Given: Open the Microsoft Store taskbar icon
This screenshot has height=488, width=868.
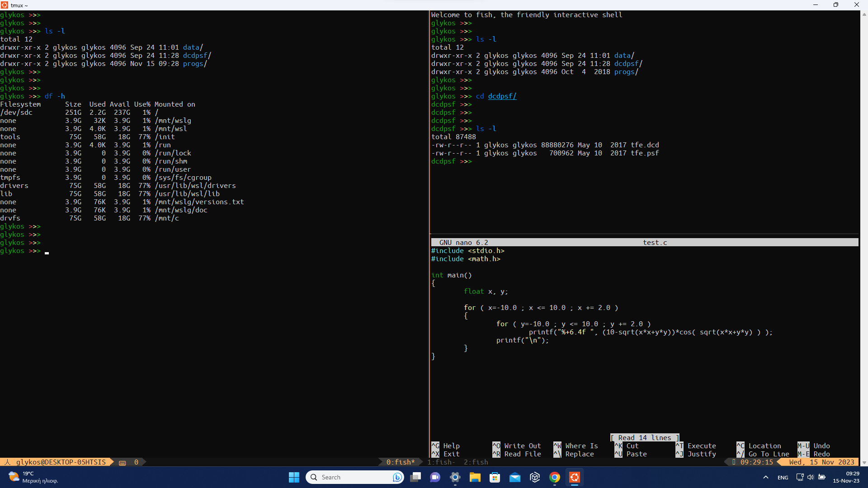Looking at the screenshot, I should point(495,477).
